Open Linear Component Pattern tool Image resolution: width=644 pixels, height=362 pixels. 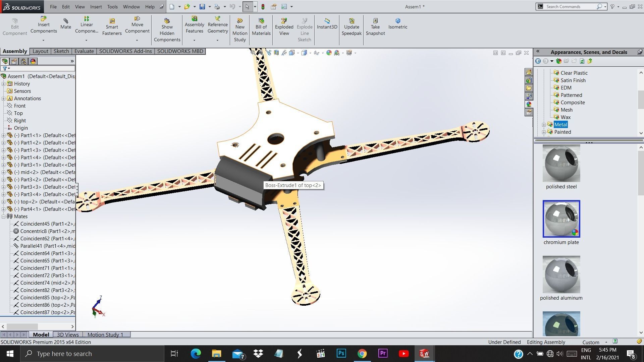87,25
